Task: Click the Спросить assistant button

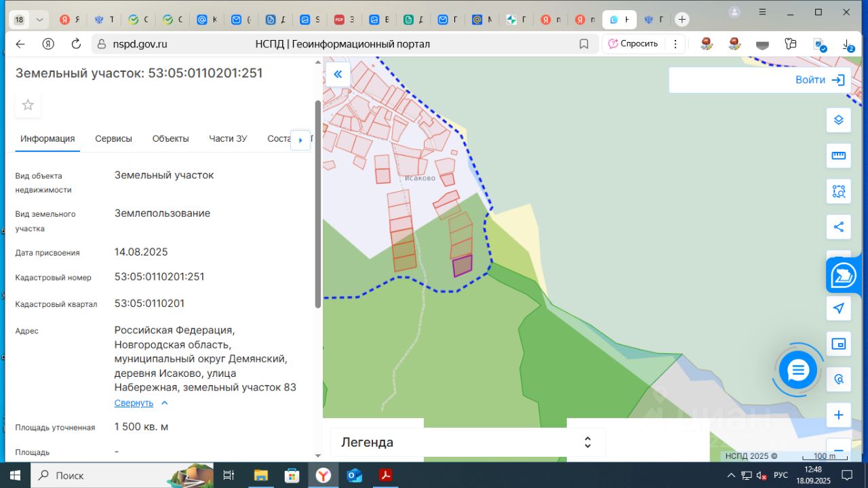Action: click(633, 44)
